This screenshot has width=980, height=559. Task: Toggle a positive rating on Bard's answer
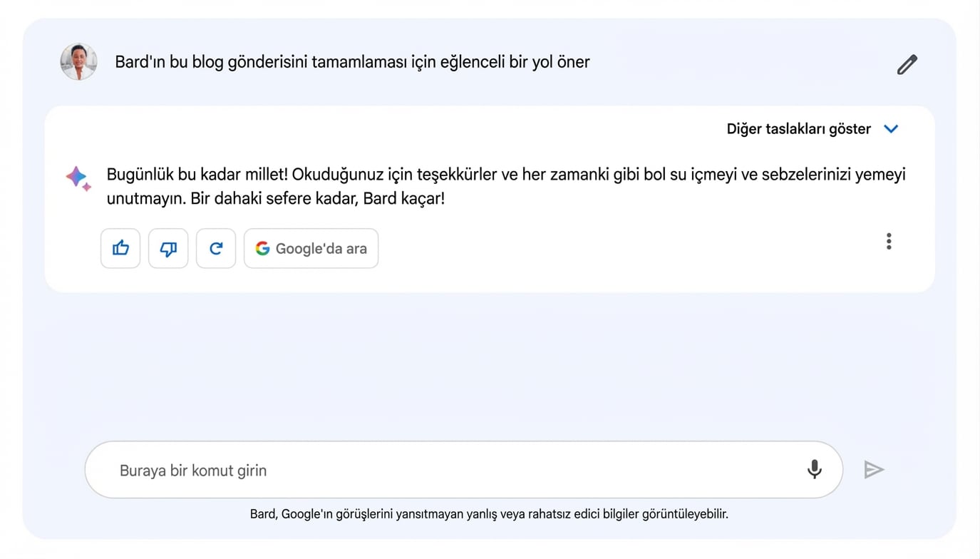[120, 248]
